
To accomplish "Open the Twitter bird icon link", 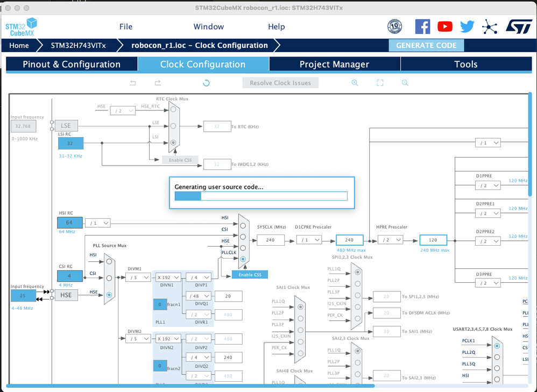I will tap(467, 26).
